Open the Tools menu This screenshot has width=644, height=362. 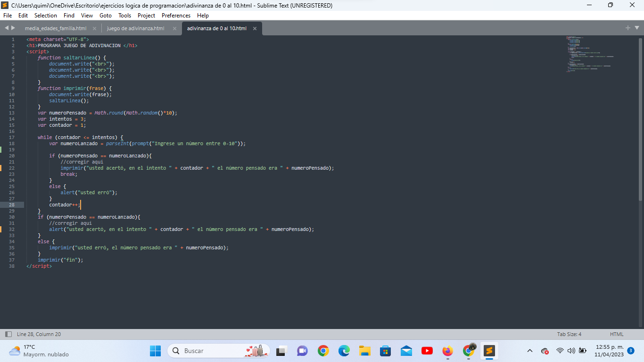point(125,16)
